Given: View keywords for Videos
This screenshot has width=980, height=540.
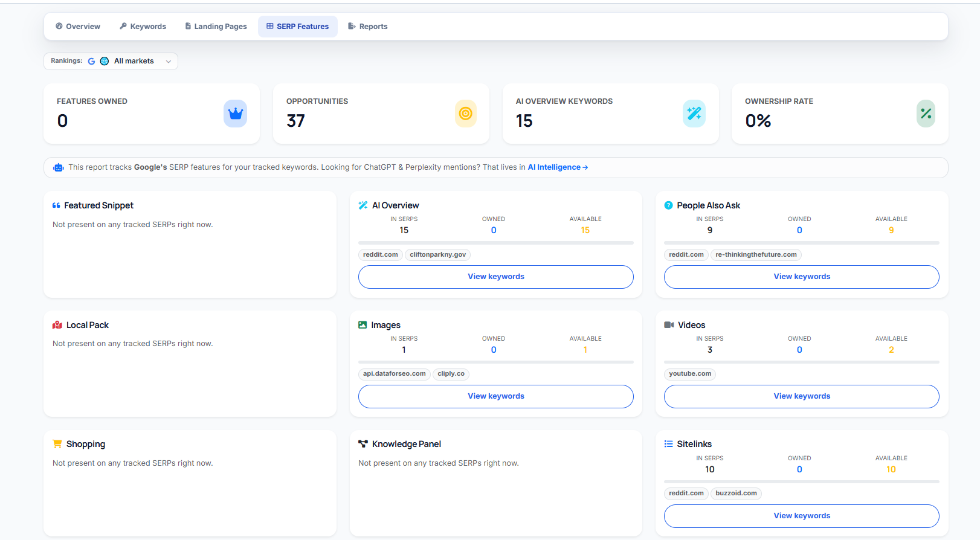Looking at the screenshot, I should click(802, 396).
